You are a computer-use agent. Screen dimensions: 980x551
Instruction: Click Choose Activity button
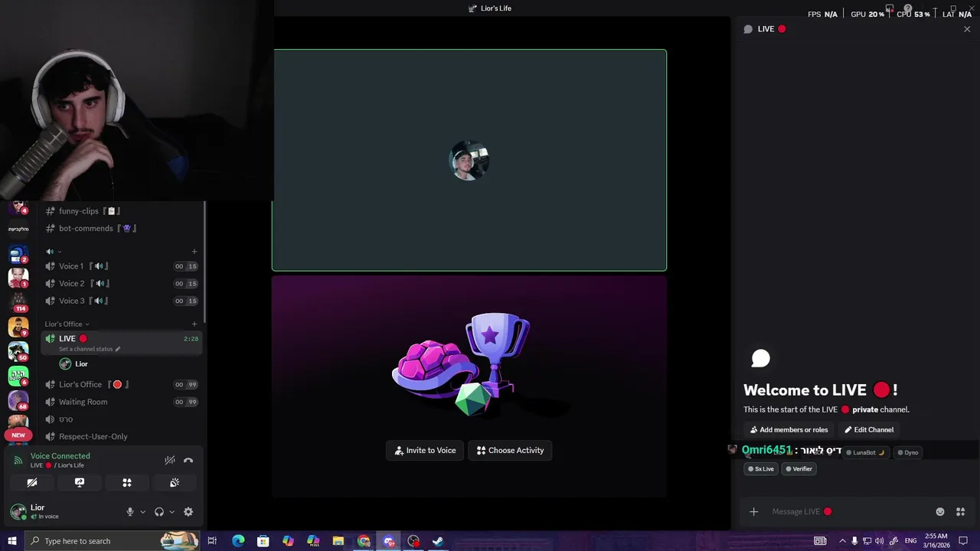click(510, 450)
